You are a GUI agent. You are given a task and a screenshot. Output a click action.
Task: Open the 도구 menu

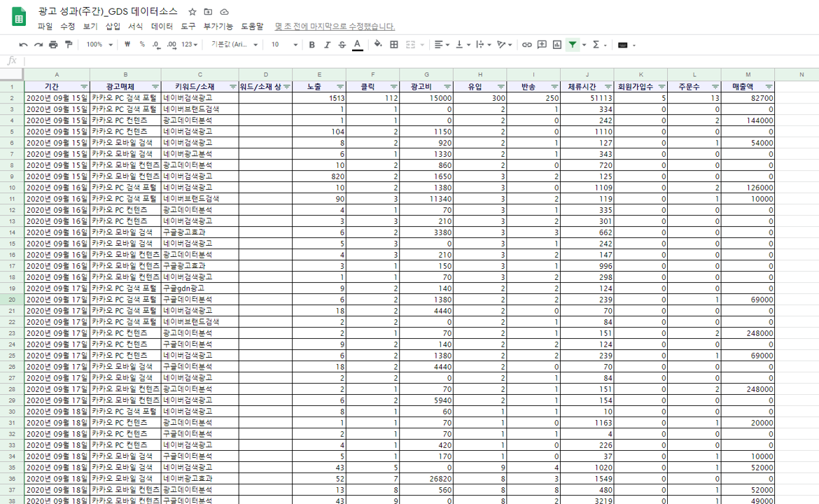click(x=188, y=26)
